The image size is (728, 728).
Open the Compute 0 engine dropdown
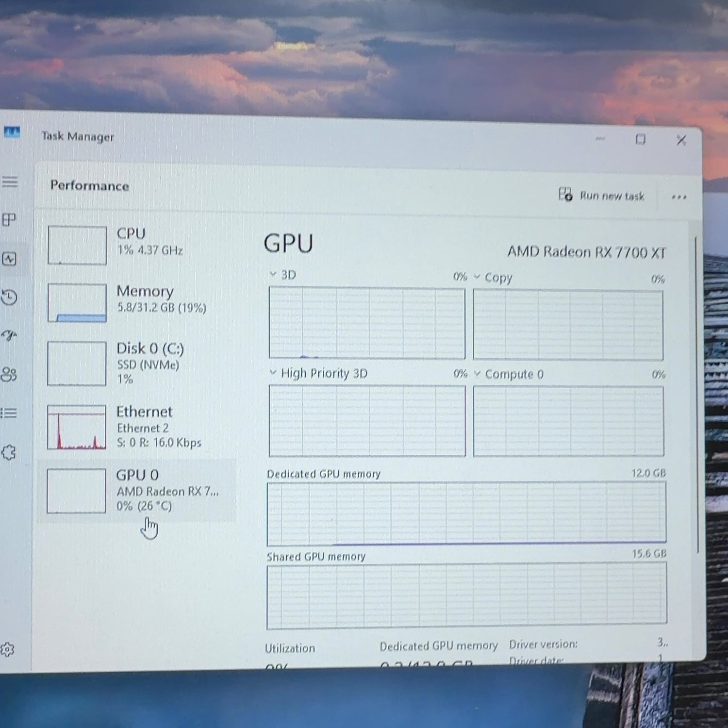477,374
